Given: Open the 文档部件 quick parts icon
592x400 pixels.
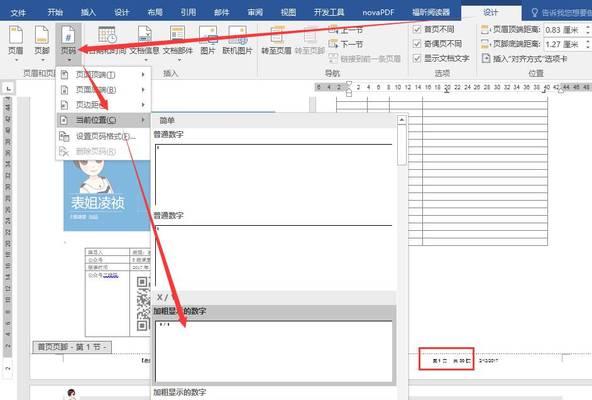Looking at the screenshot, I should (x=177, y=41).
